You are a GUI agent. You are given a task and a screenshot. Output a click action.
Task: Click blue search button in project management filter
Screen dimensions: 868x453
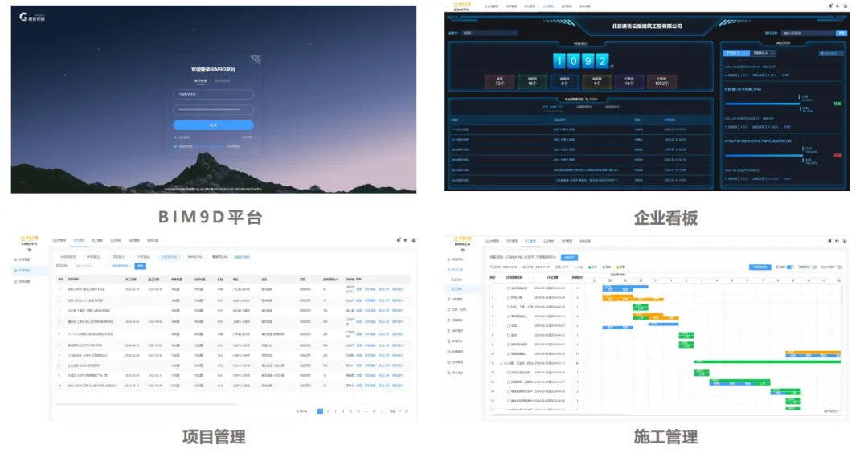point(141,266)
